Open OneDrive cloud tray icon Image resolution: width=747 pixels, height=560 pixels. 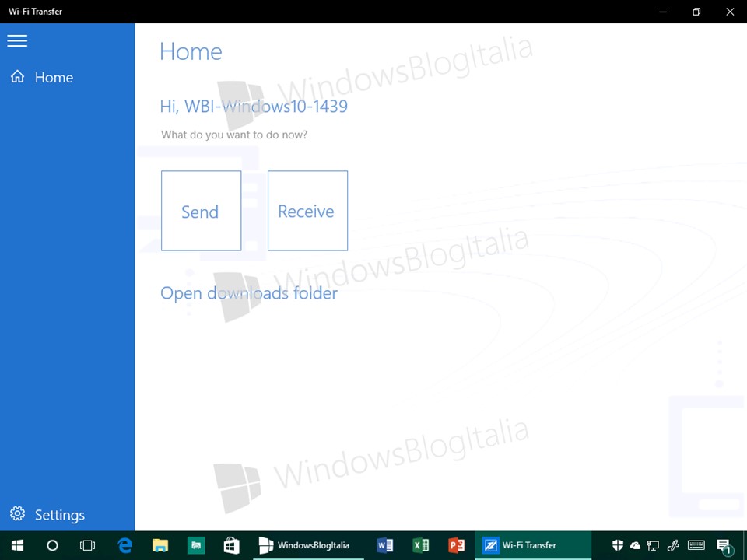pyautogui.click(x=635, y=546)
